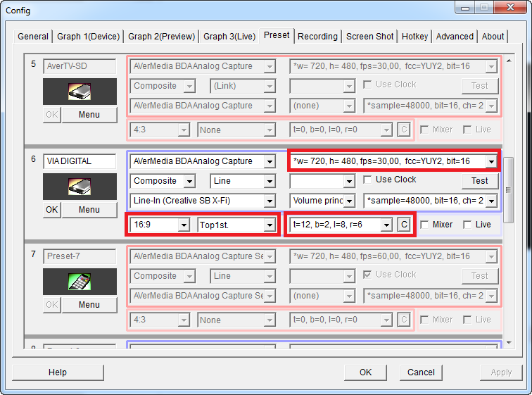The width and height of the screenshot is (532, 395).
Task: Click the scroll up arrow of preset list
Action: point(509,61)
